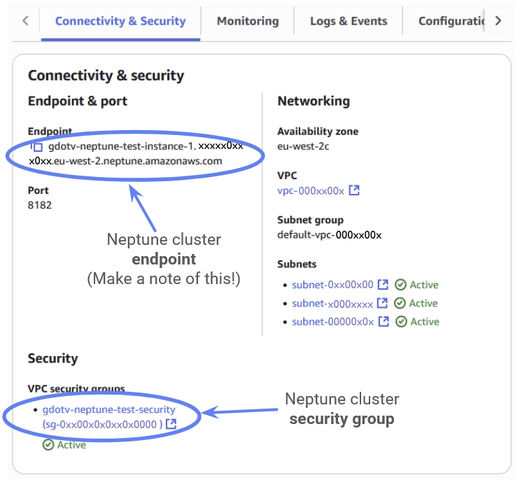Select the Connectivity & Security tab
Screen dimensions: 520x480
coord(120,21)
